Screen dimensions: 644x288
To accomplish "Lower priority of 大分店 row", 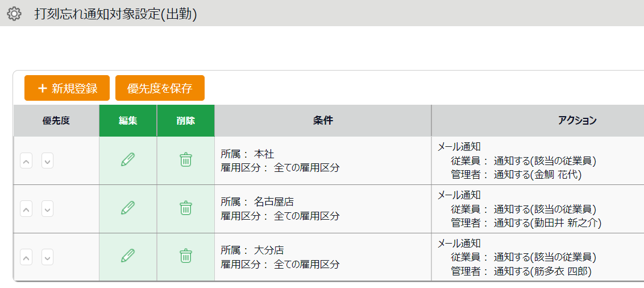I will (48, 257).
